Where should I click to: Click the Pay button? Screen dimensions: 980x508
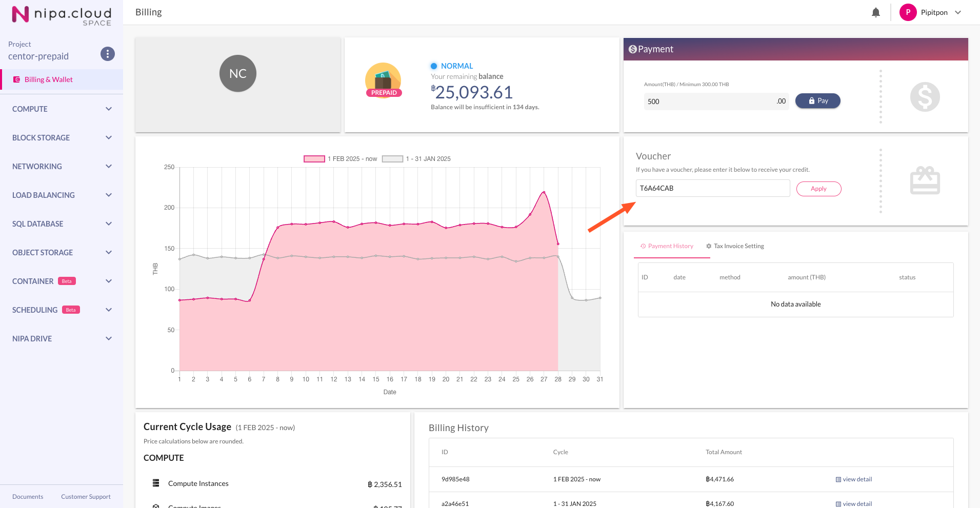(818, 101)
